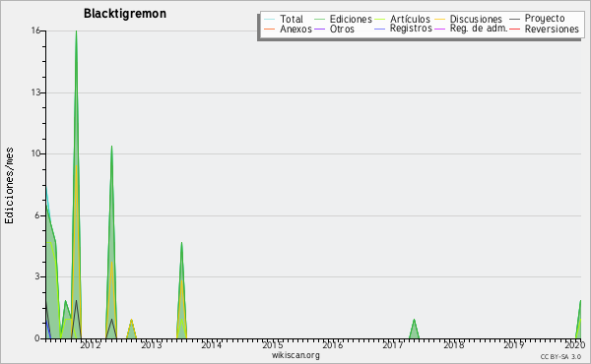Click the CC BY-SA 3.0 license text
This screenshot has height=364, width=591.
click(x=560, y=356)
